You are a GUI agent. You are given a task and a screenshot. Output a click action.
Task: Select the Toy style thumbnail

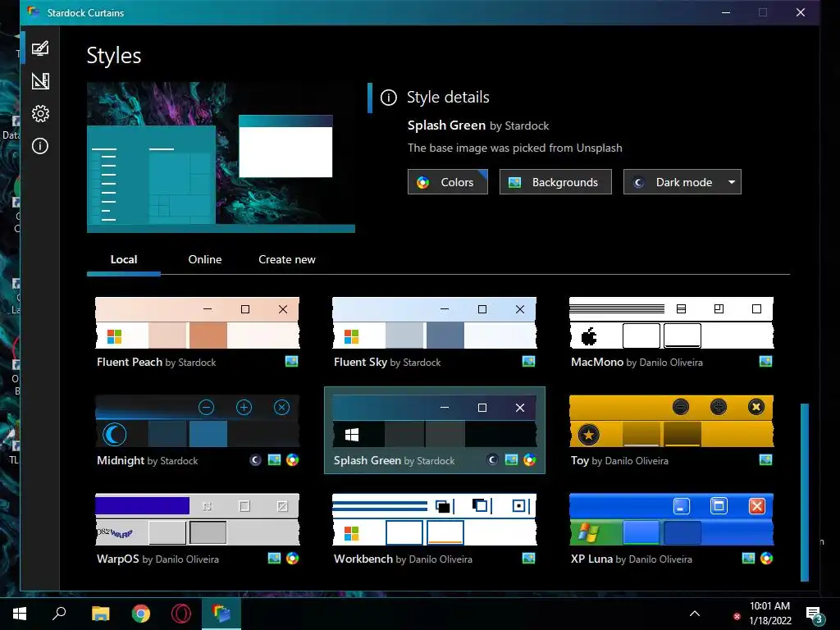click(x=671, y=422)
